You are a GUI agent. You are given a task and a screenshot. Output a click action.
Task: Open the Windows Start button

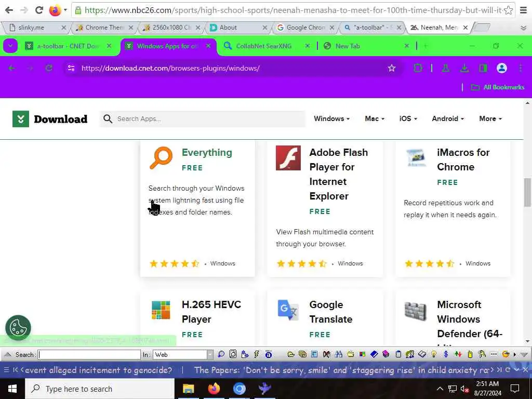(x=12, y=389)
